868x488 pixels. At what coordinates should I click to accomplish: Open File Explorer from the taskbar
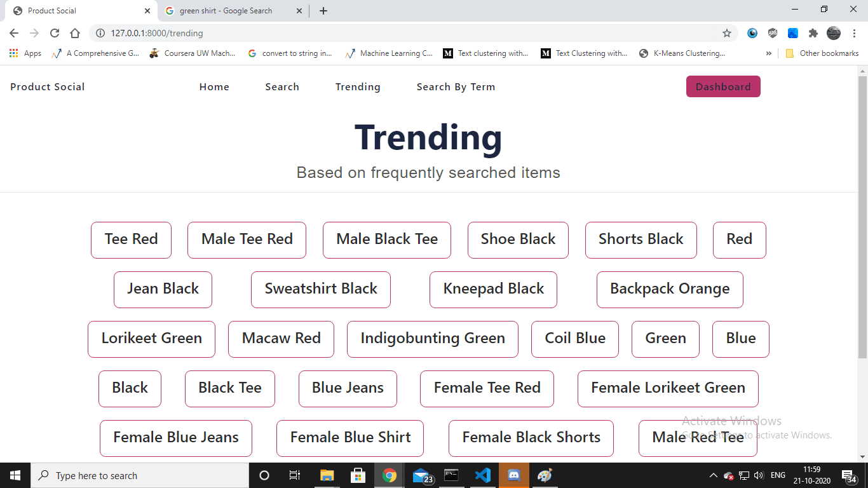coord(327,475)
